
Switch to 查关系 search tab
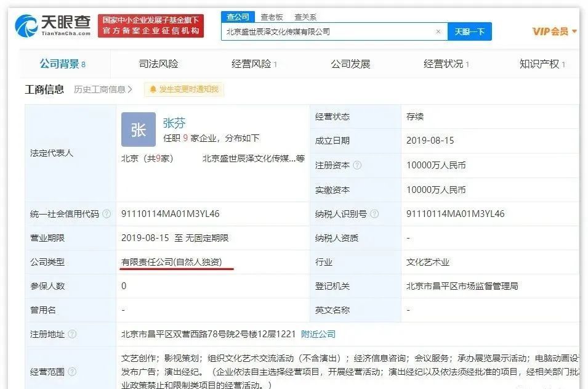(305, 17)
